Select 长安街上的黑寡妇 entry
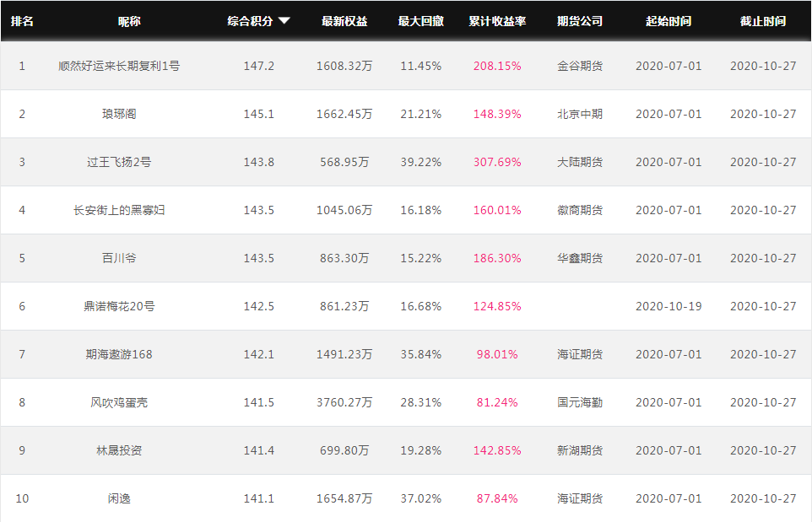The height and width of the screenshot is (522, 812). point(119,210)
